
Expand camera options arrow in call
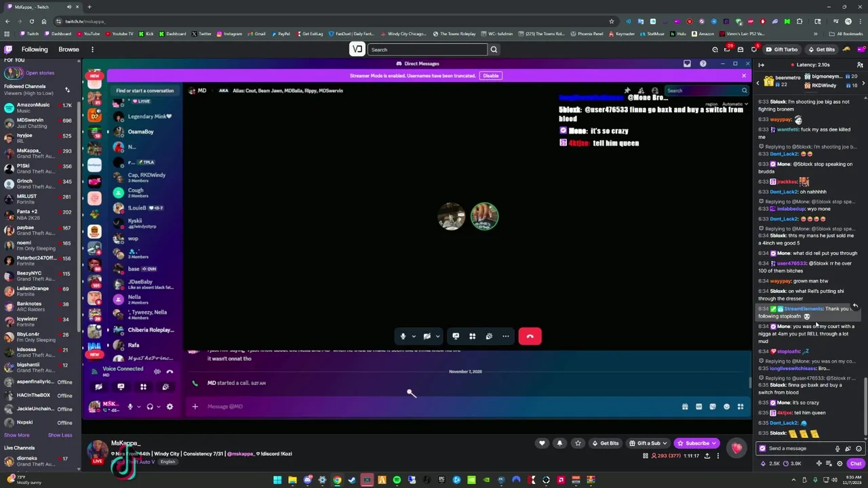click(437, 336)
